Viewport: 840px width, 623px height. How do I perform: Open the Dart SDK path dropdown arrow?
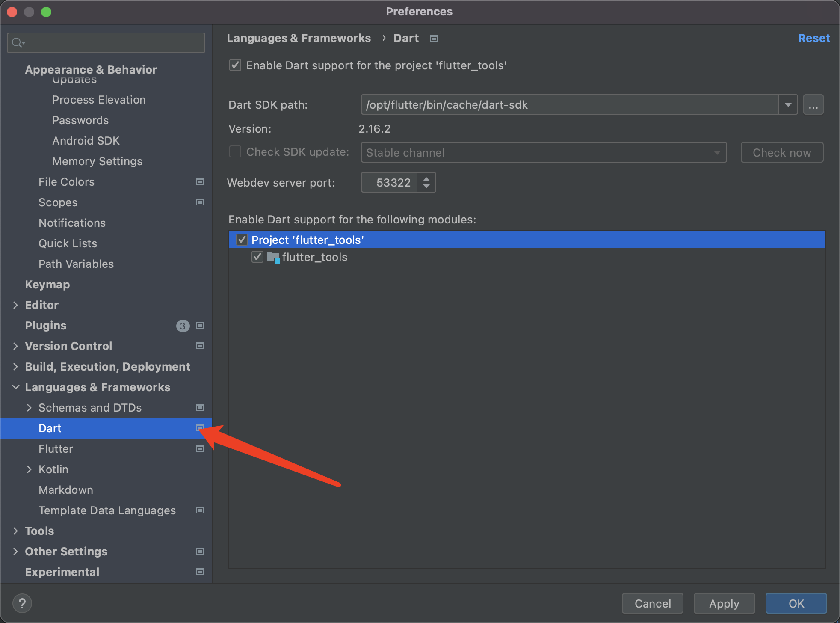(x=788, y=105)
